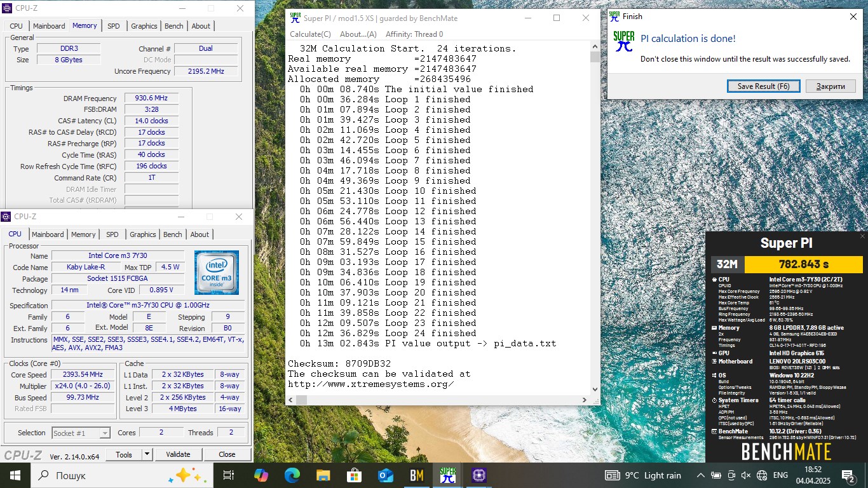Open Task View on the taskbar
The image size is (868, 488).
[229, 475]
